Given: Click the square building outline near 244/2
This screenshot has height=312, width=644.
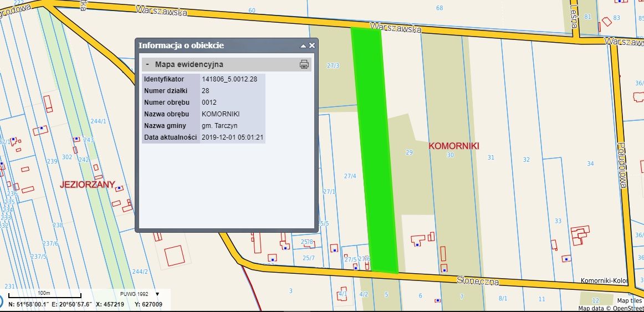Looking at the screenshot, I should point(175,255).
